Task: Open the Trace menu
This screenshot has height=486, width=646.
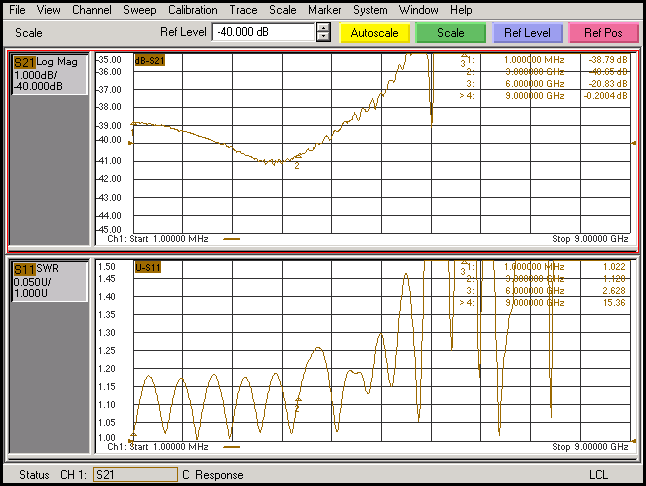Action: (x=243, y=10)
